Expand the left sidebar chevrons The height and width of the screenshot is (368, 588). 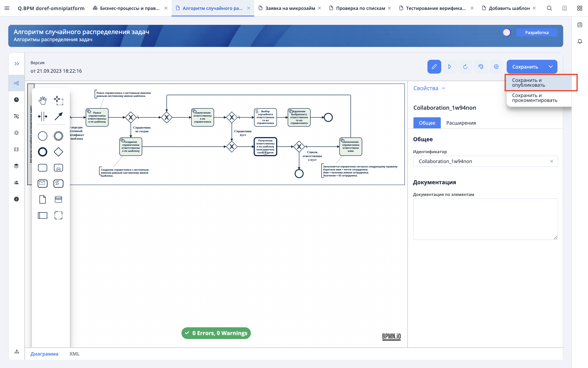pos(17,64)
